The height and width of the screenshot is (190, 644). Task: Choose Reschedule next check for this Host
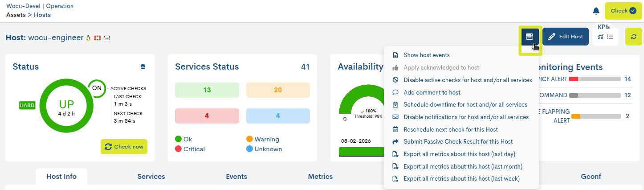click(451, 129)
